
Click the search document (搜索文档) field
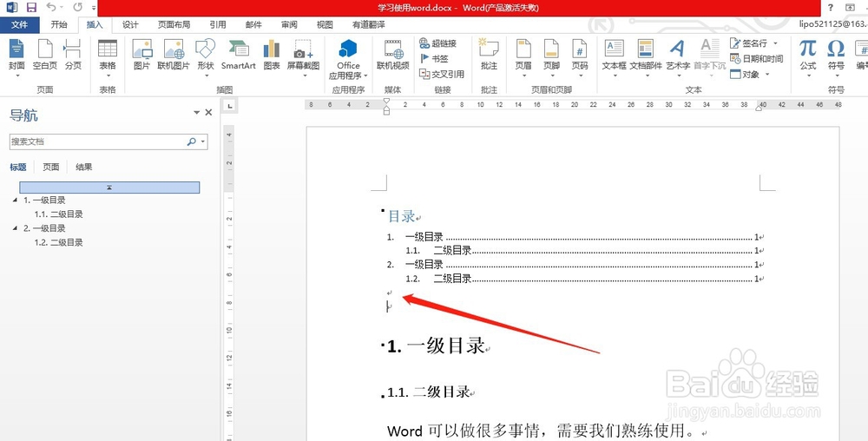99,142
